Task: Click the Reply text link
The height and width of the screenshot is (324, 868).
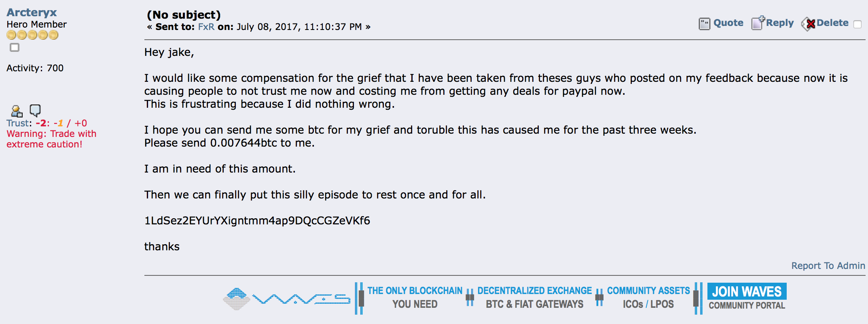Action: click(x=780, y=23)
